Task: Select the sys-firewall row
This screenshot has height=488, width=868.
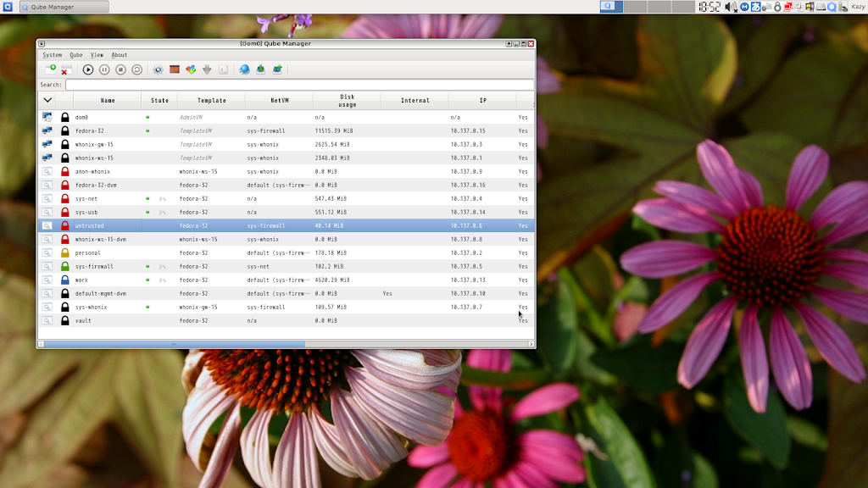Action: (x=286, y=266)
